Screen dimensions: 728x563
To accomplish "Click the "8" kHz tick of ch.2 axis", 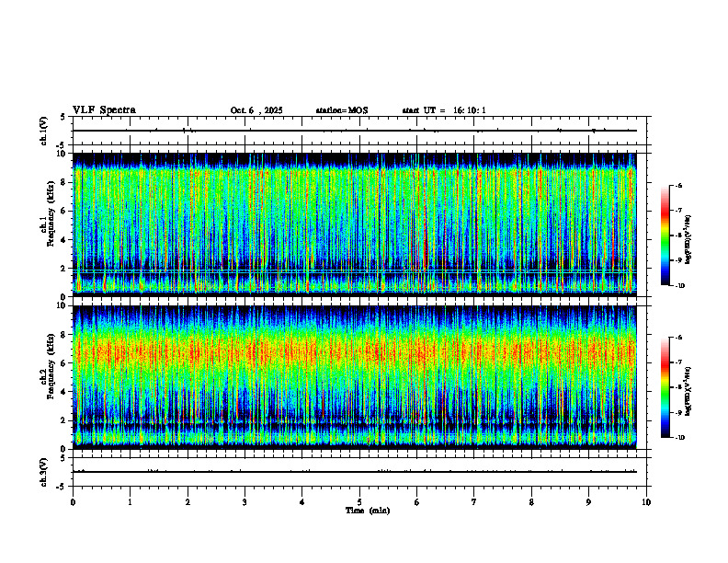I will (x=64, y=335).
